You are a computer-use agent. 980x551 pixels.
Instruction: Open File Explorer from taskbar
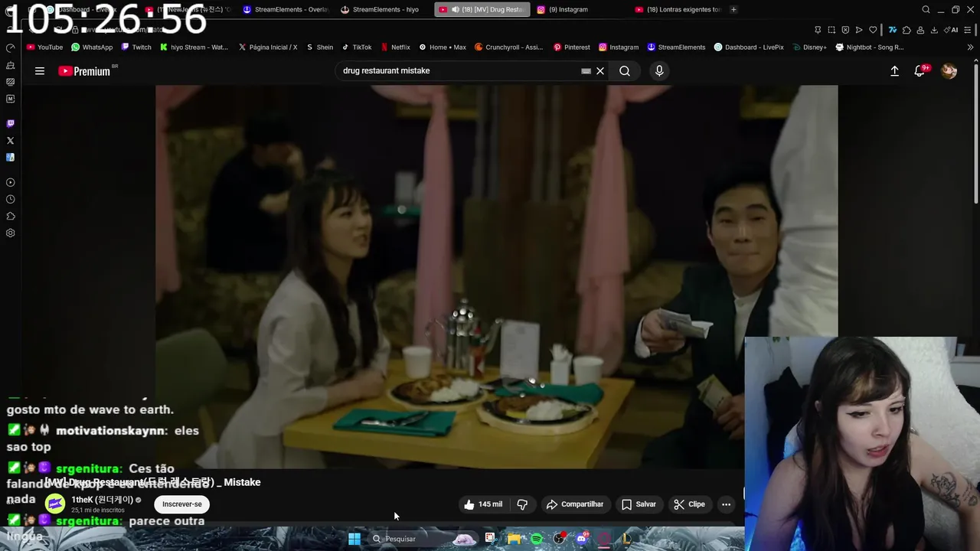tap(514, 539)
